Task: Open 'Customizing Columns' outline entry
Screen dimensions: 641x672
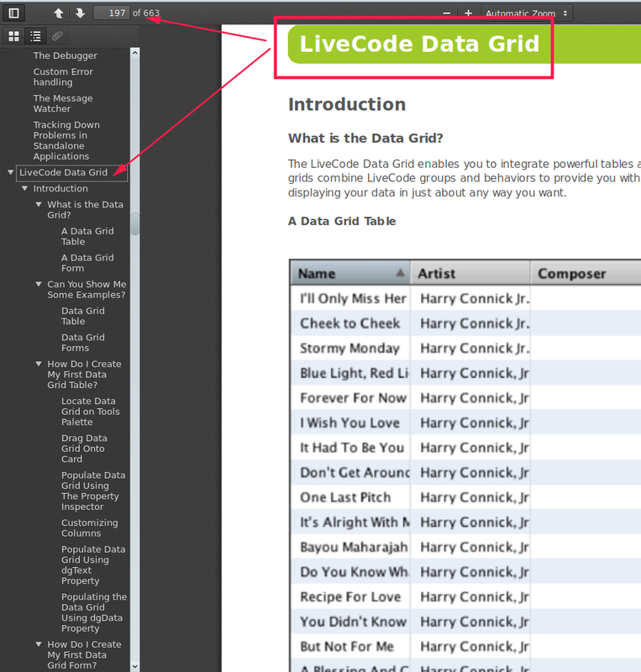Action: [x=89, y=528]
